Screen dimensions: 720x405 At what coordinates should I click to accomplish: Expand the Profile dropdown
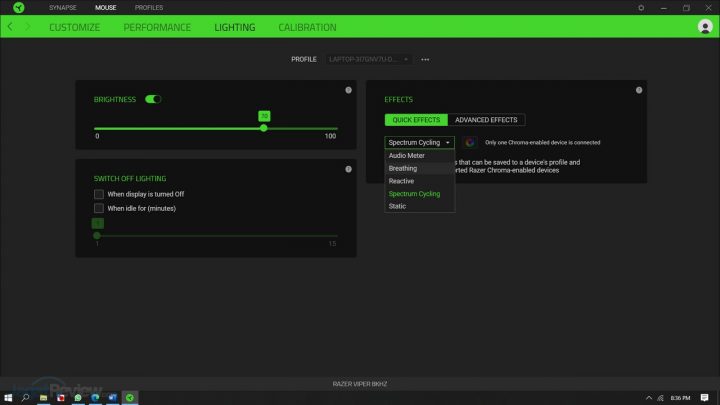[x=368, y=59]
